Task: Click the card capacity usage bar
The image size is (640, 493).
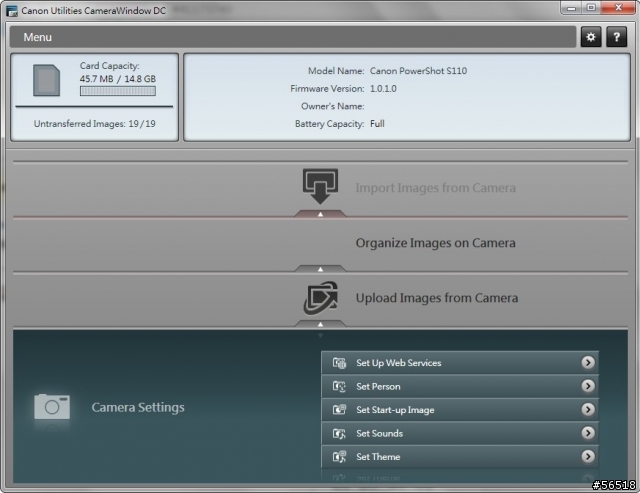Action: [118, 91]
